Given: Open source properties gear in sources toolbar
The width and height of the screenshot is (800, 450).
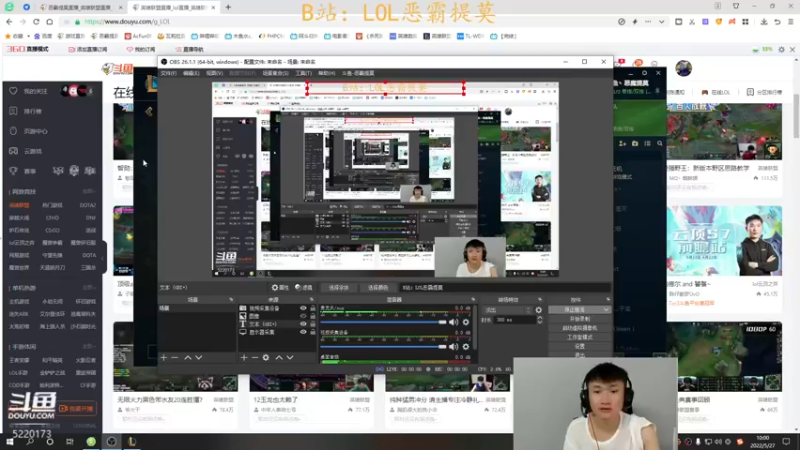Looking at the screenshot, I should click(266, 358).
